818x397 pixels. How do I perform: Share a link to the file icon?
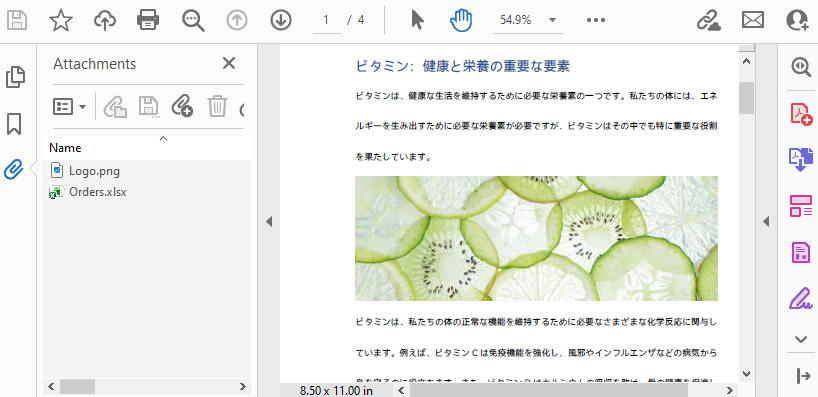(708, 20)
